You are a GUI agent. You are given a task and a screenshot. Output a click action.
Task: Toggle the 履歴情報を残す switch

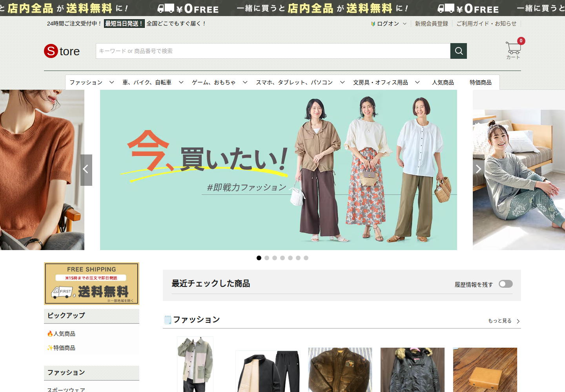(506, 284)
